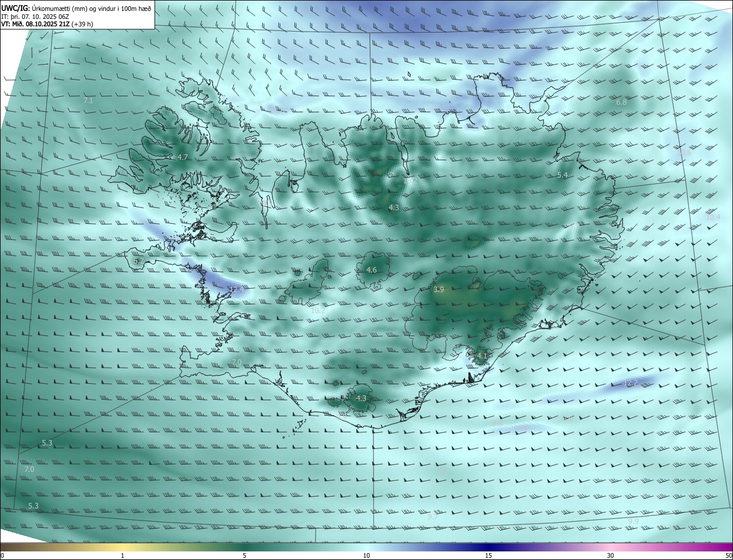Click the 6.8 value label
733x560 pixels.
[x=621, y=102]
